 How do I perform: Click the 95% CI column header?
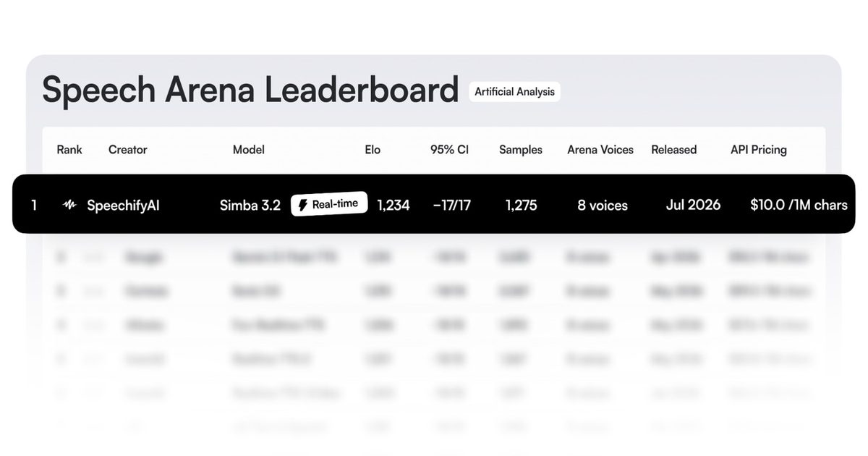[x=449, y=150]
